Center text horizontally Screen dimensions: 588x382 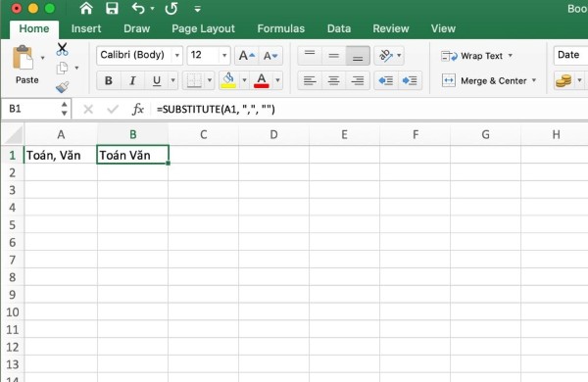point(333,80)
